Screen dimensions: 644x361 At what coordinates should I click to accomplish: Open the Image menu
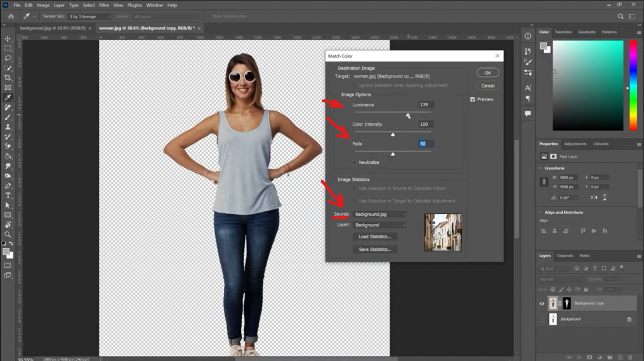point(43,5)
